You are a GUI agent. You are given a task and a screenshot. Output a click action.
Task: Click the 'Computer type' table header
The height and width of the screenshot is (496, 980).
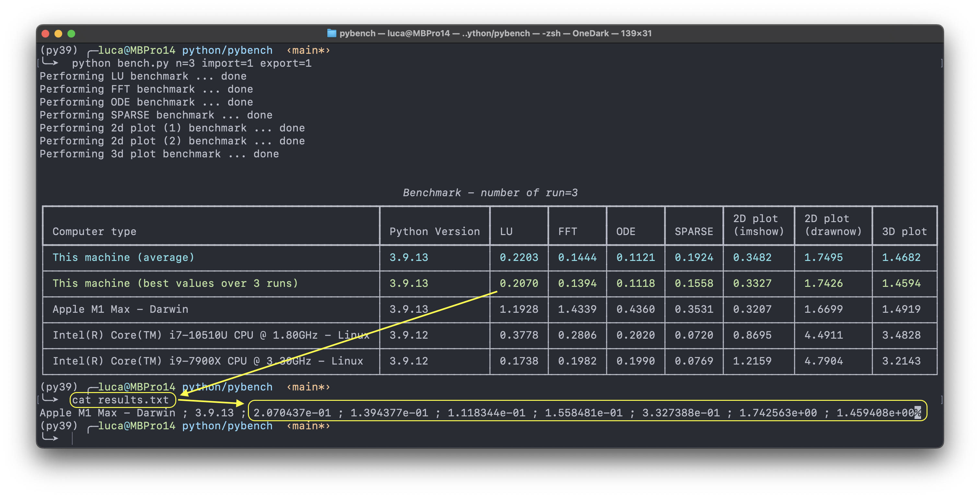coord(94,231)
